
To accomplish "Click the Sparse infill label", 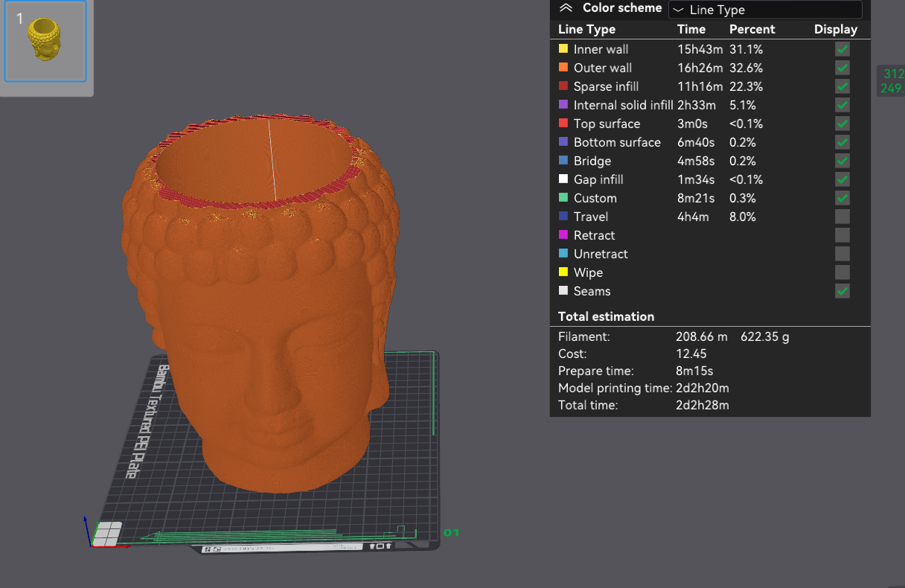I will coord(606,86).
